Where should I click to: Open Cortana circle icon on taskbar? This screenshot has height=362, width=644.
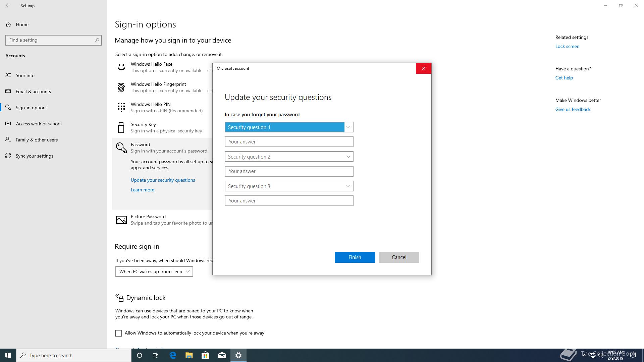coord(140,355)
